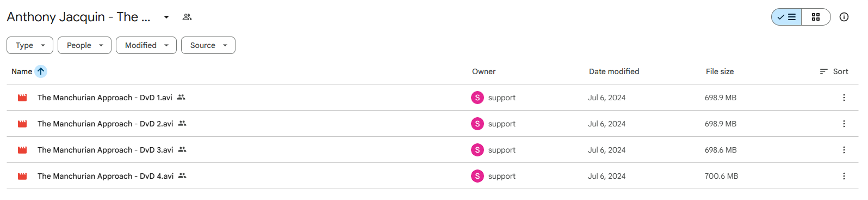868x200 pixels.
Task: Select The Manchurian Approach - DvD 3.avi file
Action: click(x=106, y=150)
